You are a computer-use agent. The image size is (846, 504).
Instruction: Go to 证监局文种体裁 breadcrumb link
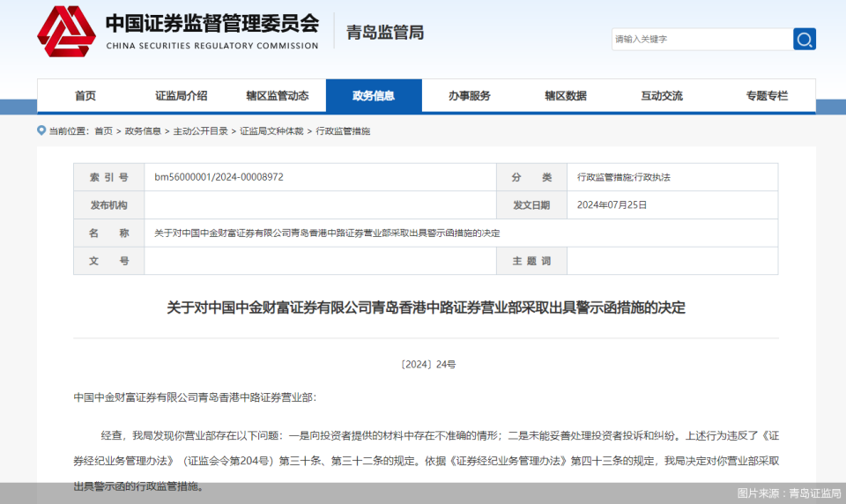tap(271, 131)
